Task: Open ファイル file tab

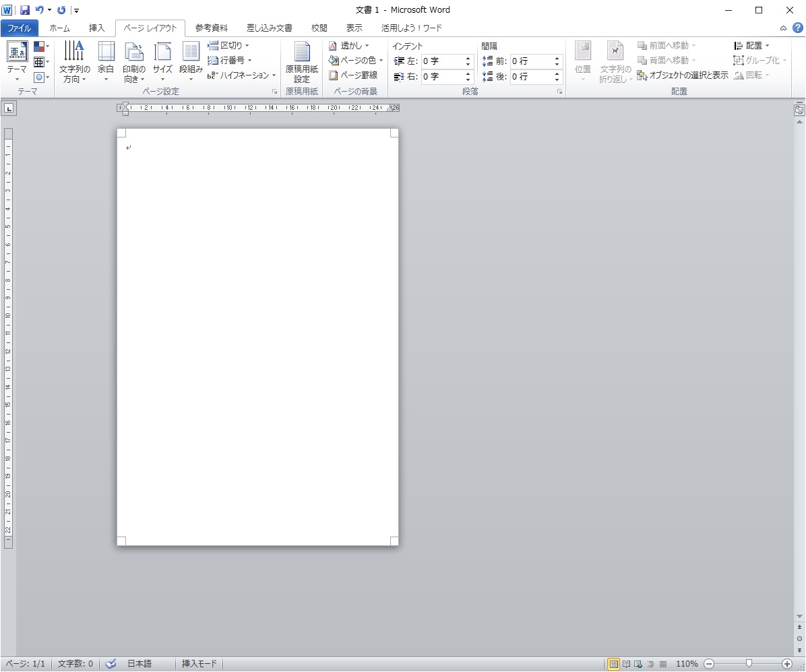Action: tap(19, 28)
